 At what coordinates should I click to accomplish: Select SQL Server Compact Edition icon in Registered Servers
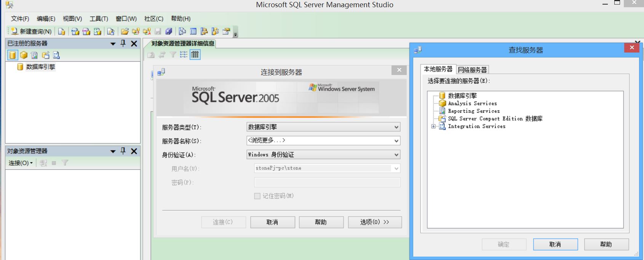click(45, 55)
